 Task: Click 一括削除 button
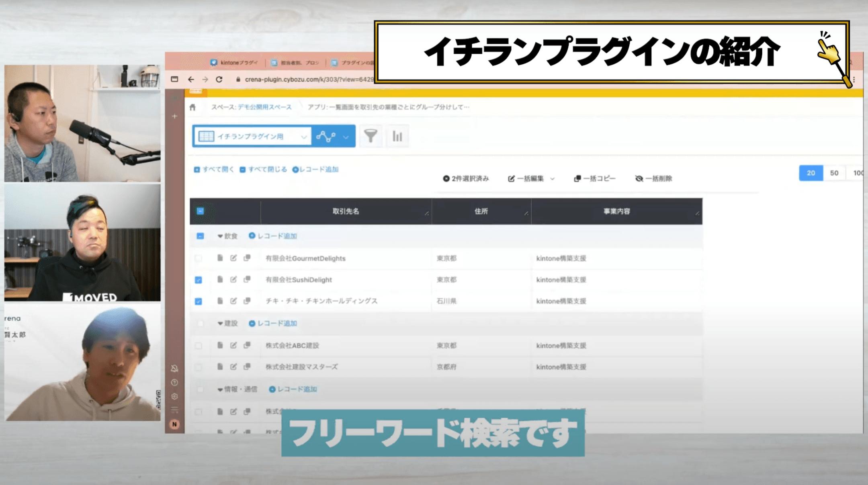[653, 179]
